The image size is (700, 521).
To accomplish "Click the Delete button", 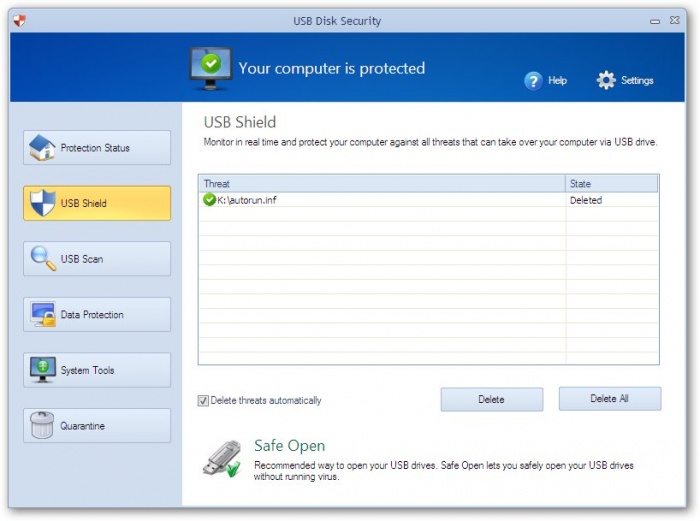I will tap(492, 399).
